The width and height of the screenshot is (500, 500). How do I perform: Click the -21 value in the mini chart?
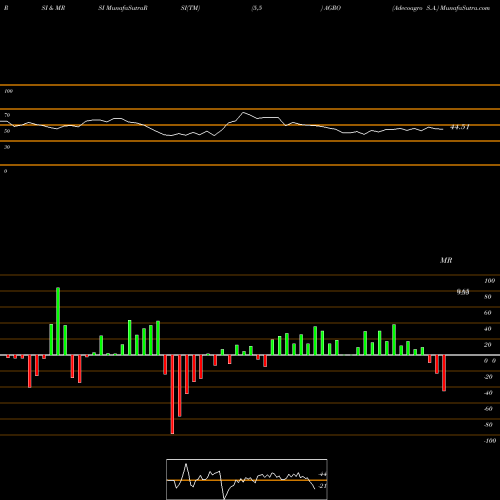point(322,486)
